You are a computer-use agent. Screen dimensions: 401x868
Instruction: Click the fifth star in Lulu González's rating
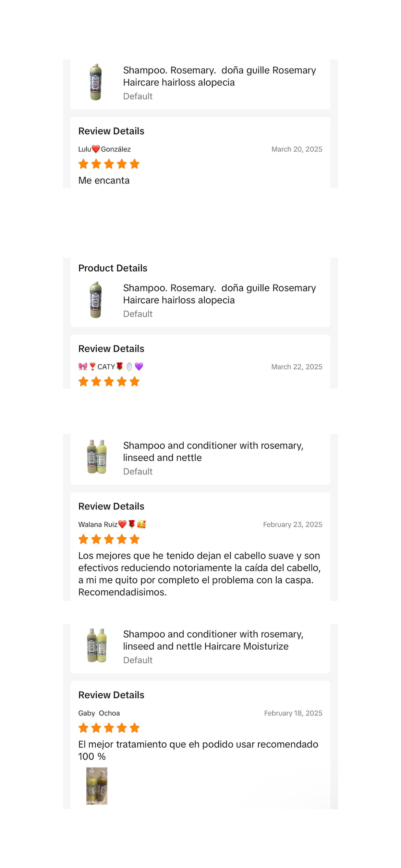tap(135, 164)
